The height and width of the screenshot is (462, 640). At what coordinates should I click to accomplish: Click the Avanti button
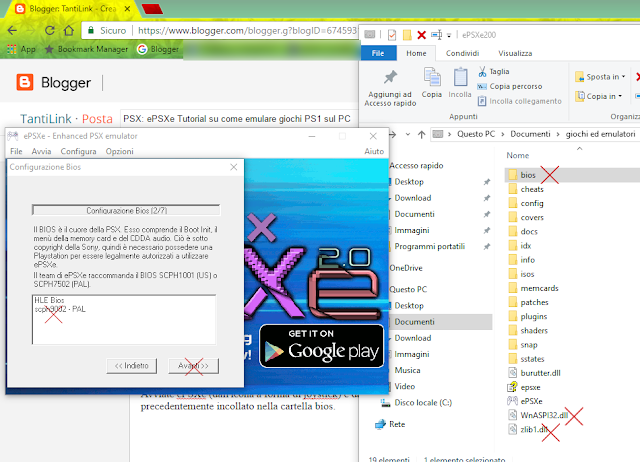[x=193, y=366]
